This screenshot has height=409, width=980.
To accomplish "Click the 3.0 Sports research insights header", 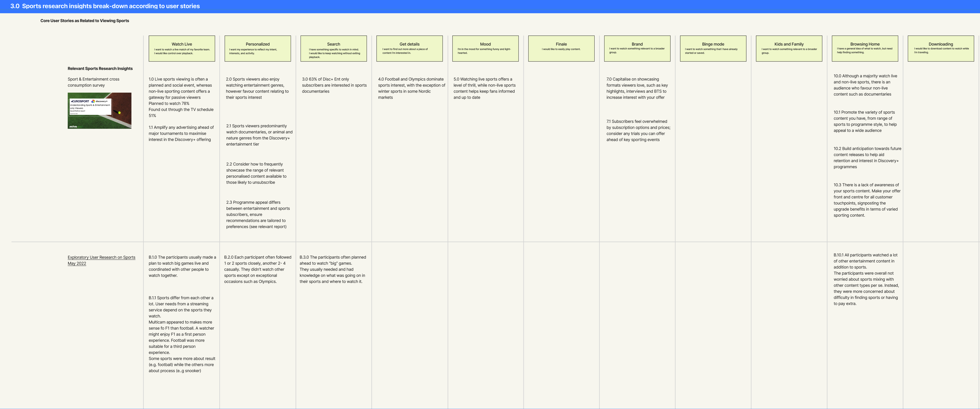I will pyautogui.click(x=105, y=6).
